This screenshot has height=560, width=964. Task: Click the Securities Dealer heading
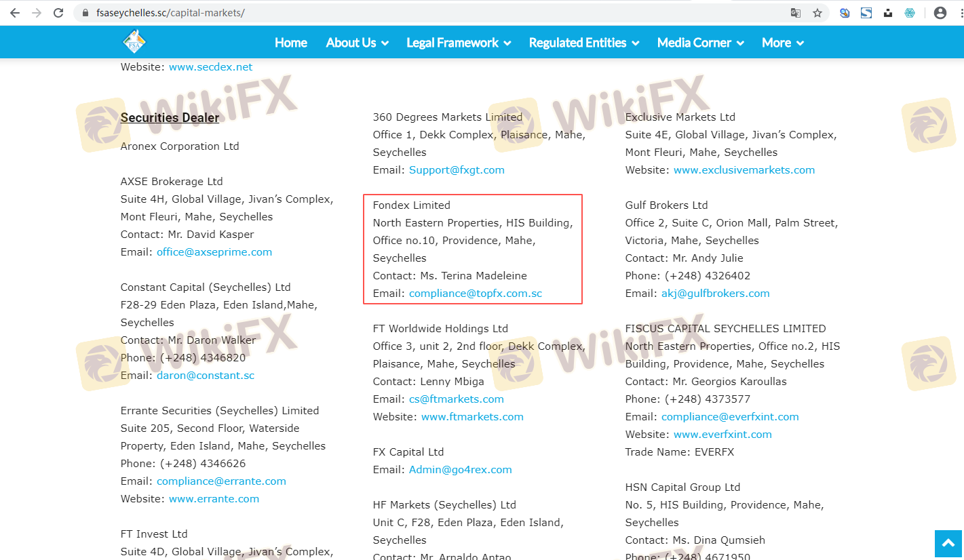click(x=170, y=118)
